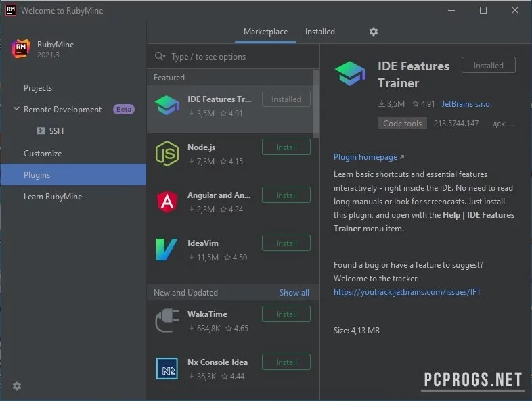Select SSH under Remote Development

pyautogui.click(x=56, y=131)
